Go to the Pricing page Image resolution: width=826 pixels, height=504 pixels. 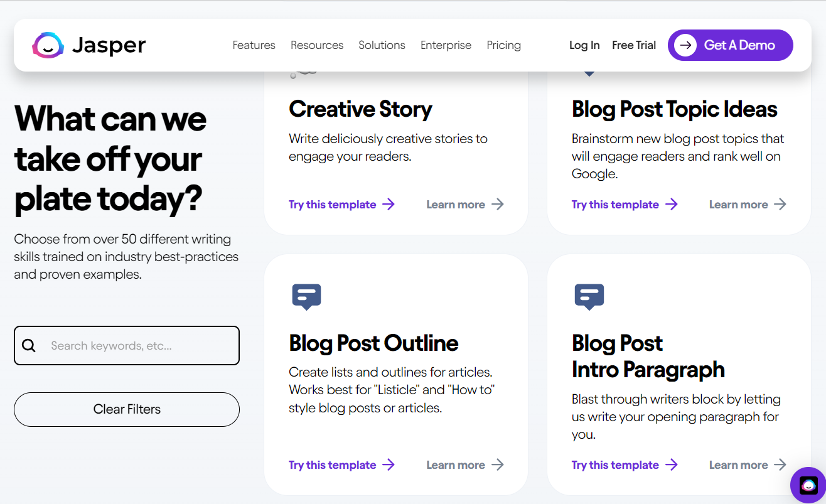click(x=503, y=45)
